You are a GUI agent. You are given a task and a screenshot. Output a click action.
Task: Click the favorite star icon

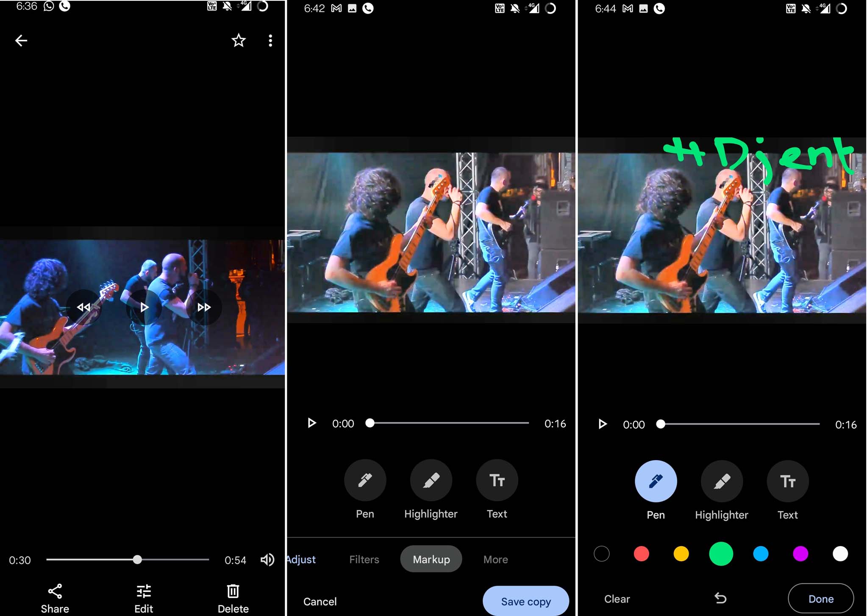[x=238, y=40]
